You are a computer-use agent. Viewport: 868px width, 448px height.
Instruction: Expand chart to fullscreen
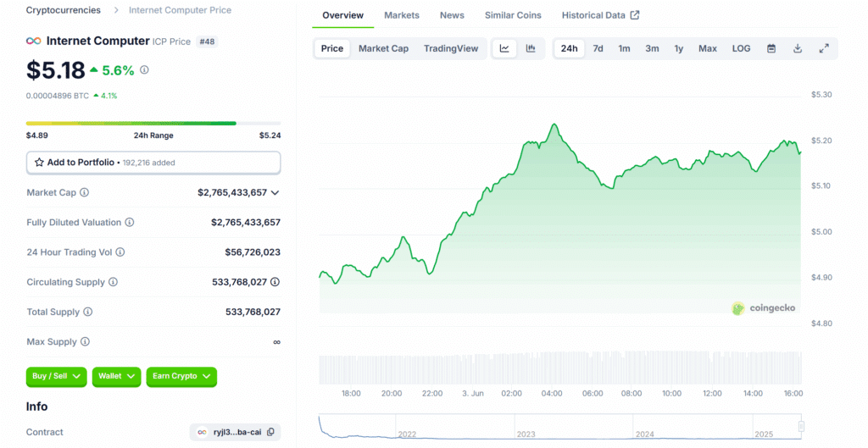point(824,48)
